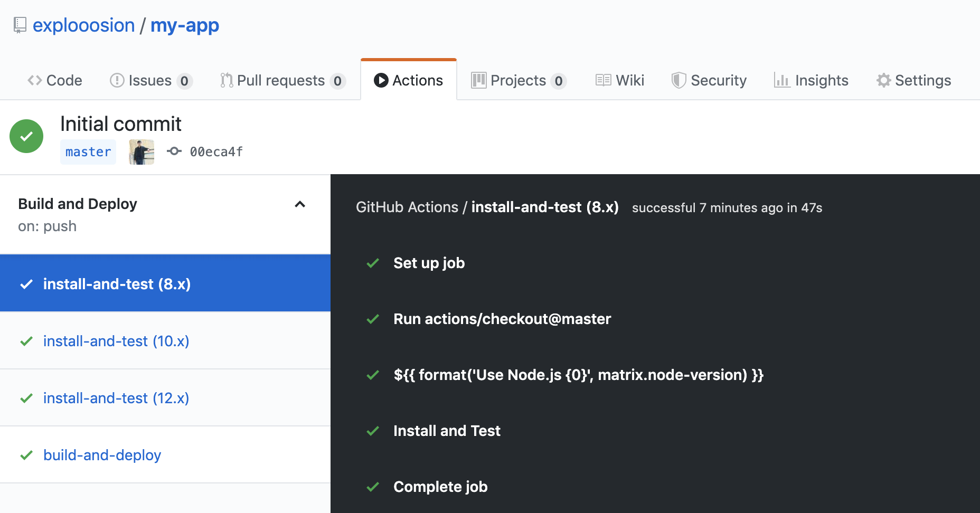980x513 pixels.
Task: Click the check icon for build-and-deploy
Action: tap(26, 455)
